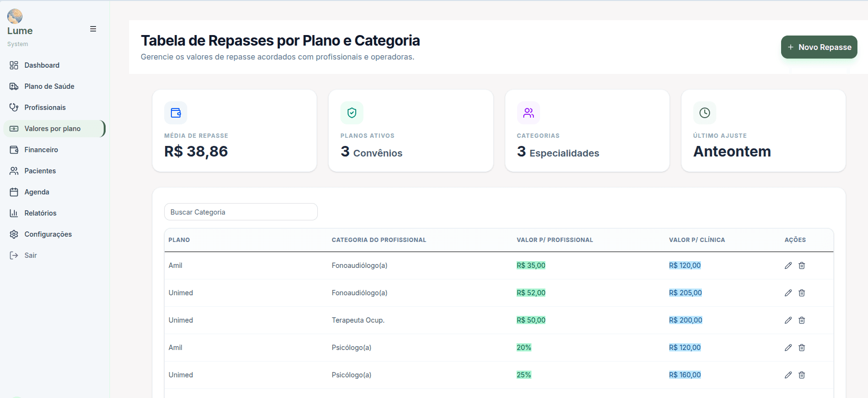Image resolution: width=868 pixels, height=398 pixels.
Task: Open Relatórios menu label
Action: 40,213
